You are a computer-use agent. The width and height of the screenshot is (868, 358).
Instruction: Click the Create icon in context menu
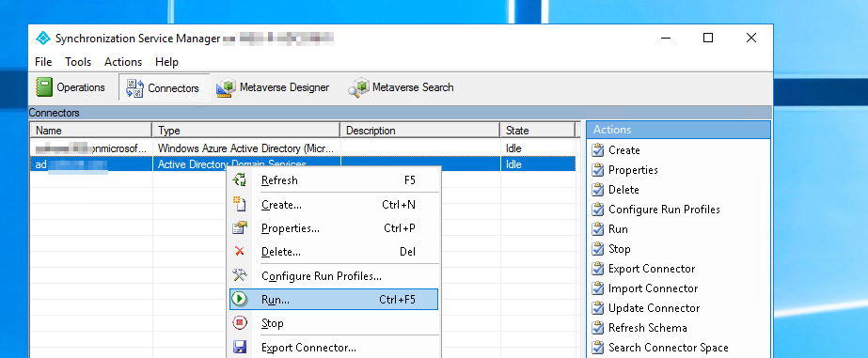click(x=239, y=204)
